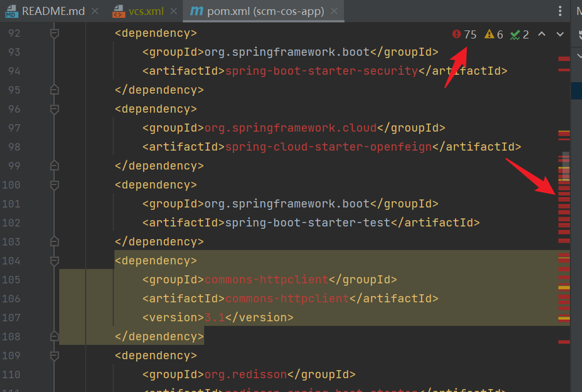Click the last red error stripe near line 108
Screen dimensions: 582x392
click(564, 342)
